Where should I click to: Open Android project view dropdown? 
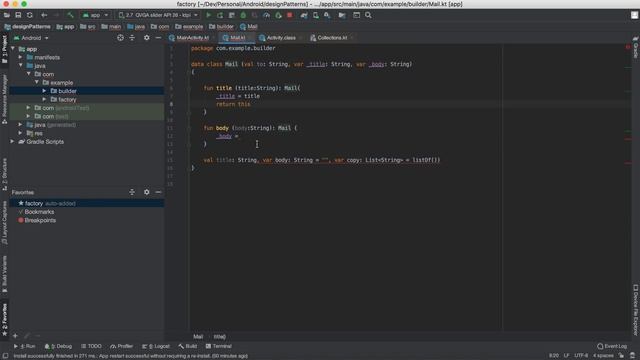(31, 38)
